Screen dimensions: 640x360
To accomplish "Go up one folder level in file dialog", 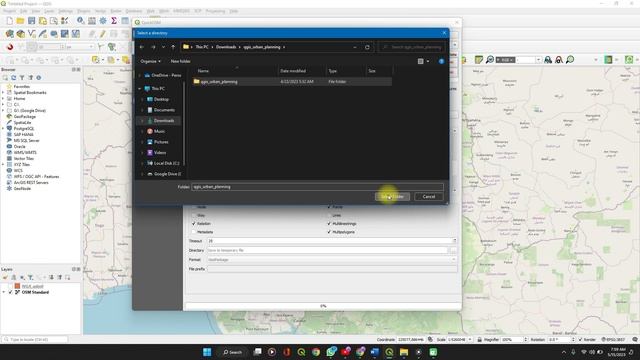I will coord(173,47).
